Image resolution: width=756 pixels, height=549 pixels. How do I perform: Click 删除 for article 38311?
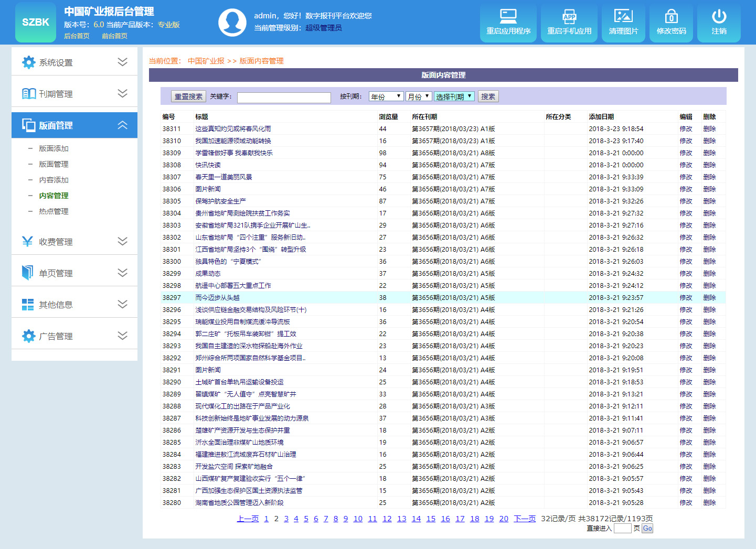point(709,129)
